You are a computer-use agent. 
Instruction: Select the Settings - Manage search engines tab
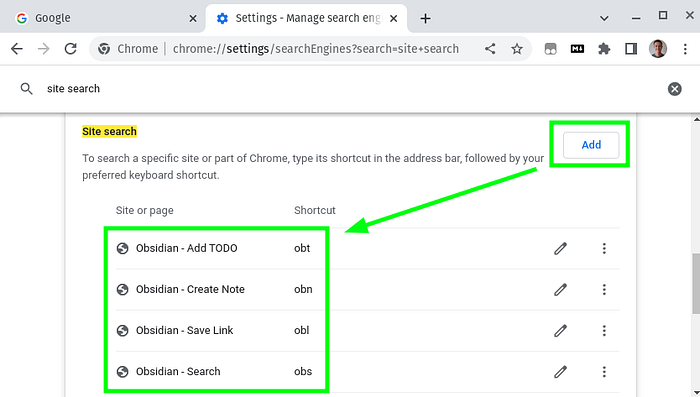pos(306,18)
